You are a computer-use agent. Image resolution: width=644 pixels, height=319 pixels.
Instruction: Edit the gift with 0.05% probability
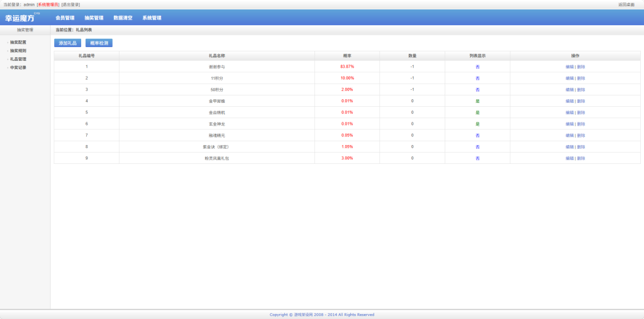[x=570, y=135]
